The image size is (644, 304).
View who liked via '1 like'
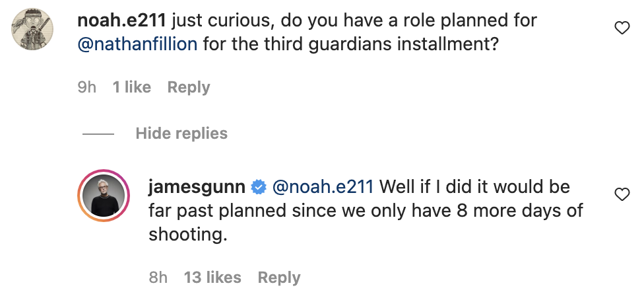(x=132, y=87)
